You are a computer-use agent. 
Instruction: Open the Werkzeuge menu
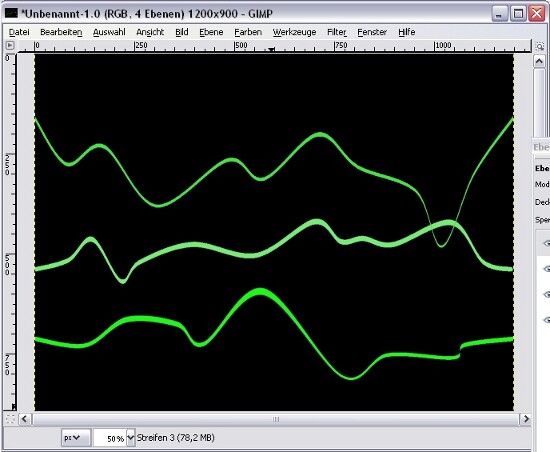click(x=294, y=32)
